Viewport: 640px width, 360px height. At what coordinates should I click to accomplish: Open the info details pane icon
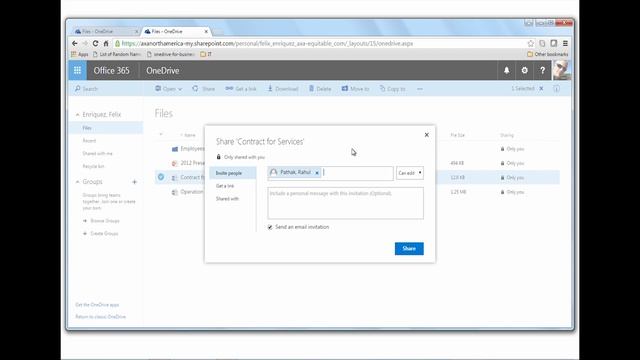click(556, 89)
